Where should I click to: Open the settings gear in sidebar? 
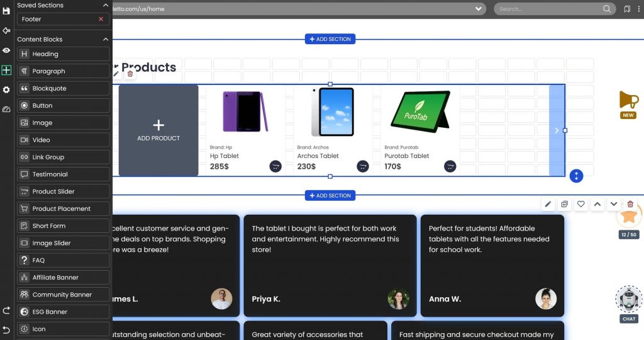coord(6,89)
